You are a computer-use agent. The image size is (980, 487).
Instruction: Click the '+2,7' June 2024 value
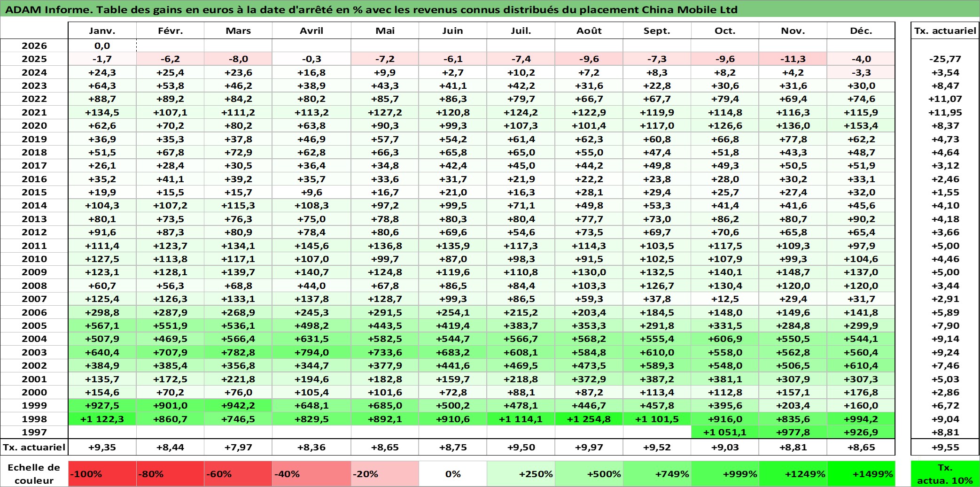pos(453,72)
